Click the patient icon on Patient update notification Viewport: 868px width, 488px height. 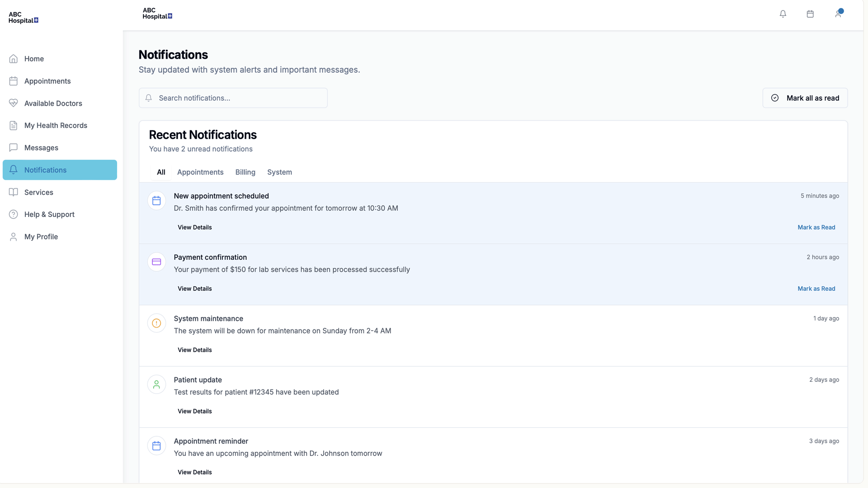(x=156, y=384)
